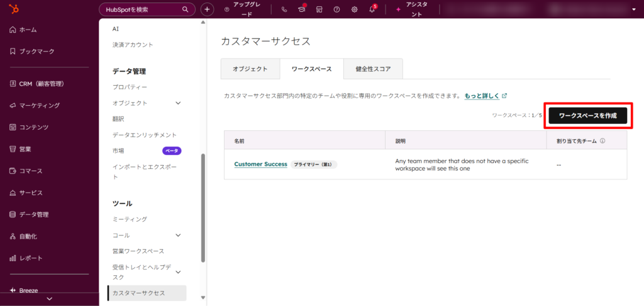Viewport: 644px width, 306px height.
Task: Open the marketplace storefront icon
Action: click(x=319, y=9)
